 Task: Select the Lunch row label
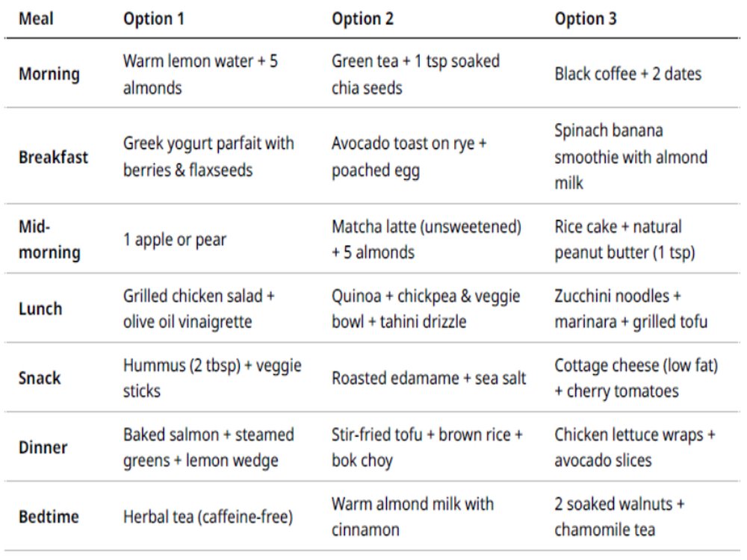click(40, 308)
